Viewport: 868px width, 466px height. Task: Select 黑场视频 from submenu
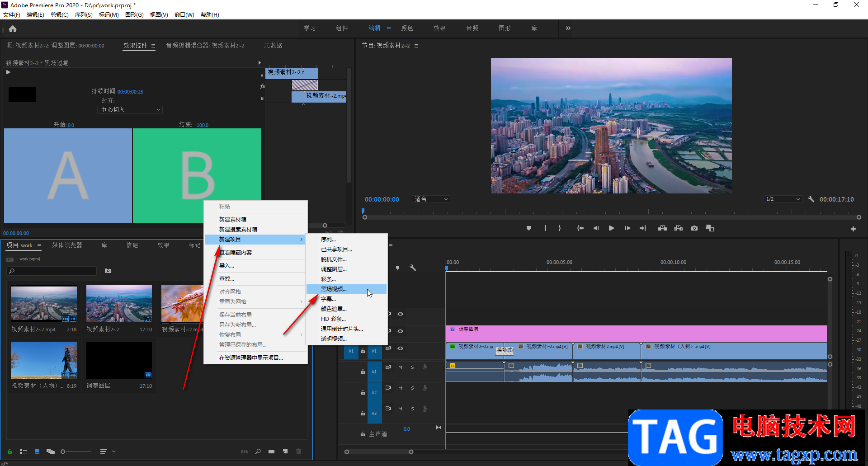point(346,289)
